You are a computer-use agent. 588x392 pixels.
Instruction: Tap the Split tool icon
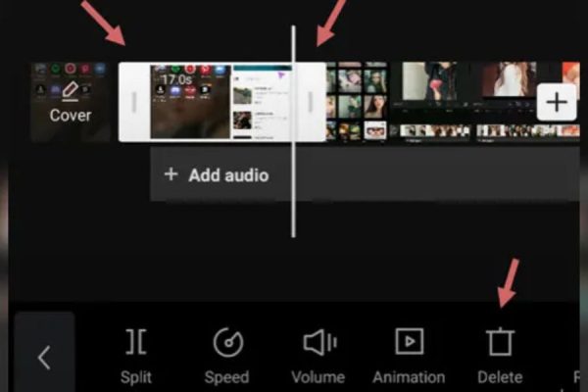[136, 342]
